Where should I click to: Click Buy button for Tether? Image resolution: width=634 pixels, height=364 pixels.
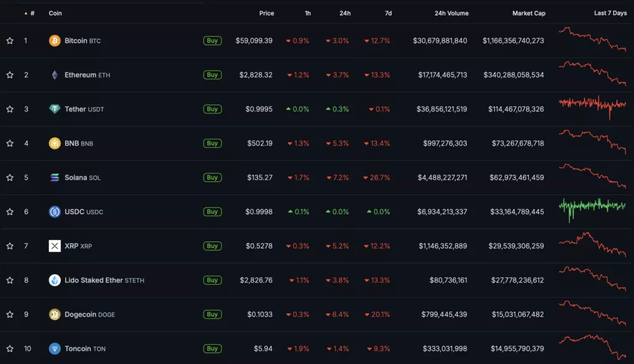(x=212, y=109)
